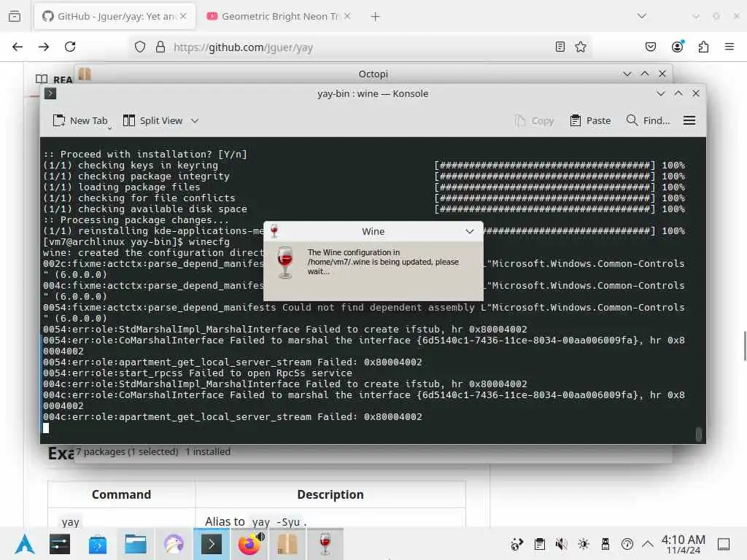Open Dolphin file manager from taskbar
This screenshot has width=747, height=560.
(135, 544)
